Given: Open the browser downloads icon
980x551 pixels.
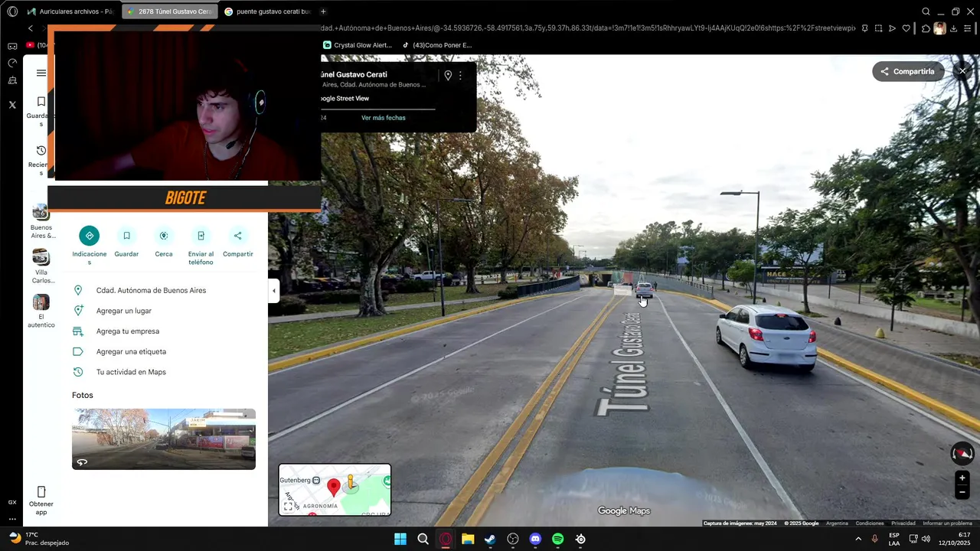Looking at the screenshot, I should pyautogui.click(x=953, y=28).
